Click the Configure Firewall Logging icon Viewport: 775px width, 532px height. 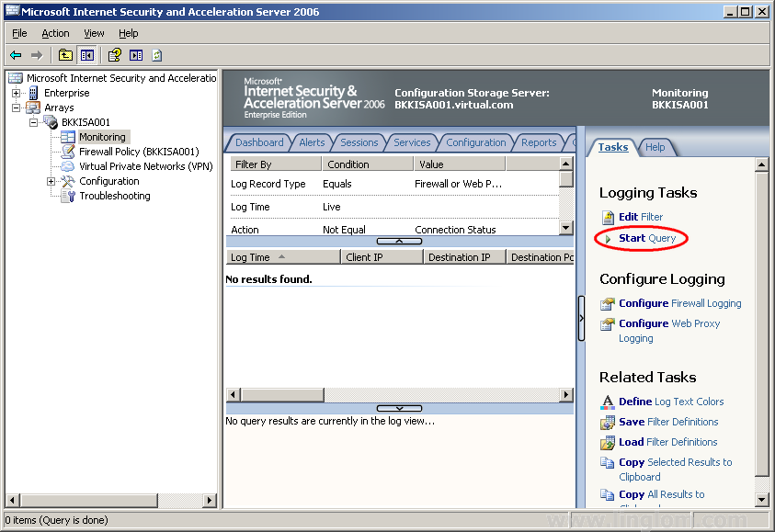click(x=608, y=304)
